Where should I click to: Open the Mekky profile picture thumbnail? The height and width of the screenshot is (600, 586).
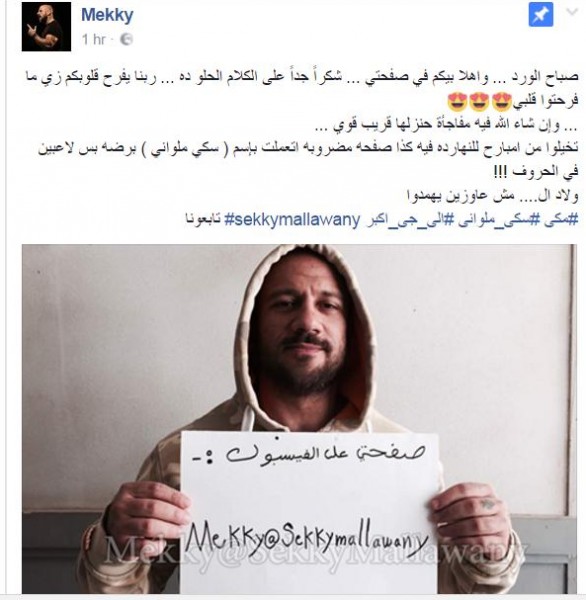point(46,26)
